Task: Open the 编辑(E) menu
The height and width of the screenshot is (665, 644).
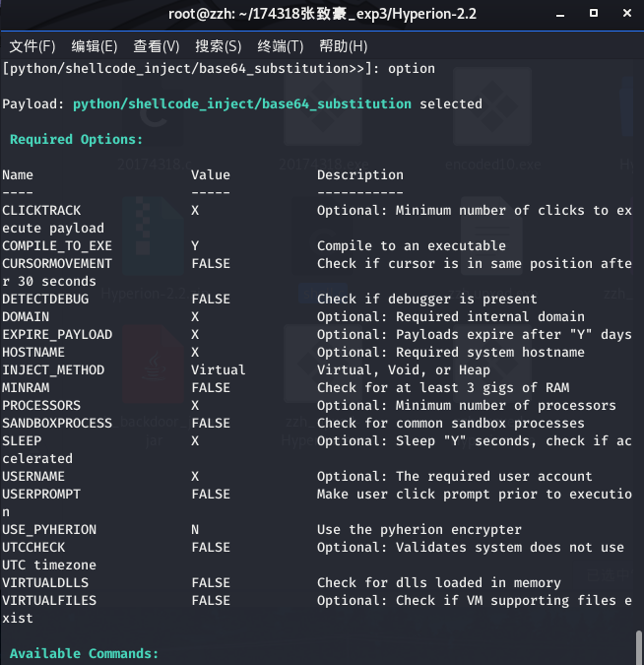Action: coord(95,46)
